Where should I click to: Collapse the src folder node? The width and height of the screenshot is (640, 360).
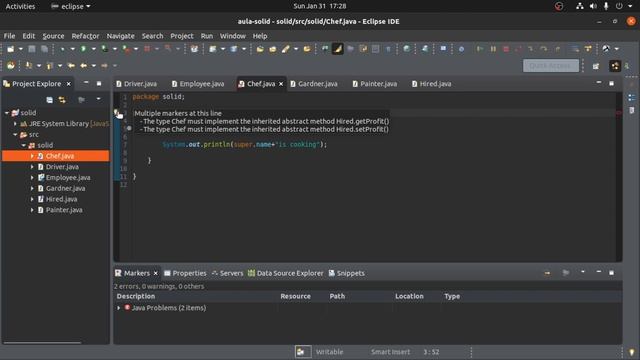point(16,134)
